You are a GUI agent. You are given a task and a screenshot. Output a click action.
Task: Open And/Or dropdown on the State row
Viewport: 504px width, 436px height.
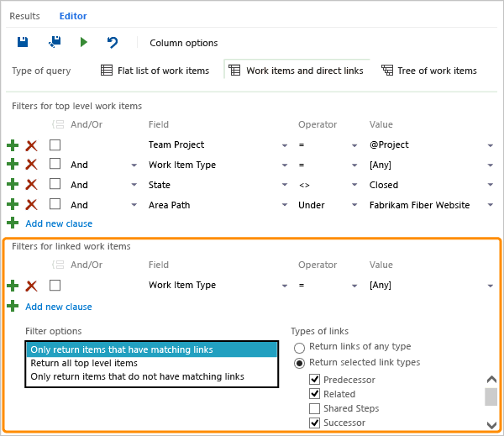click(x=134, y=185)
